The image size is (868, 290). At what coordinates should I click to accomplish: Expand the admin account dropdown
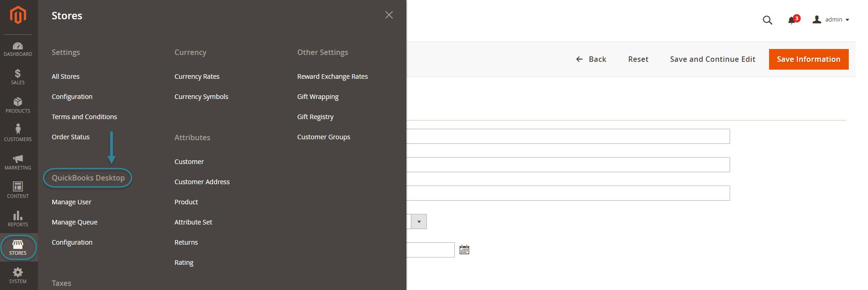830,20
